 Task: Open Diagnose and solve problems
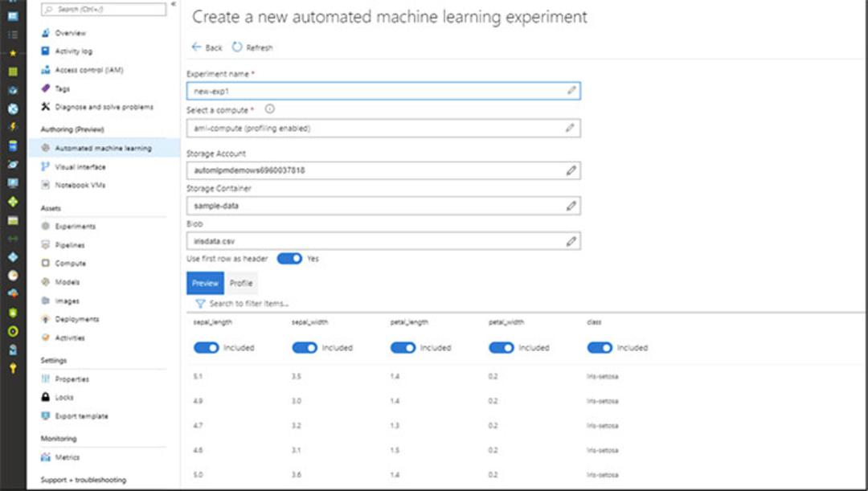click(x=104, y=107)
